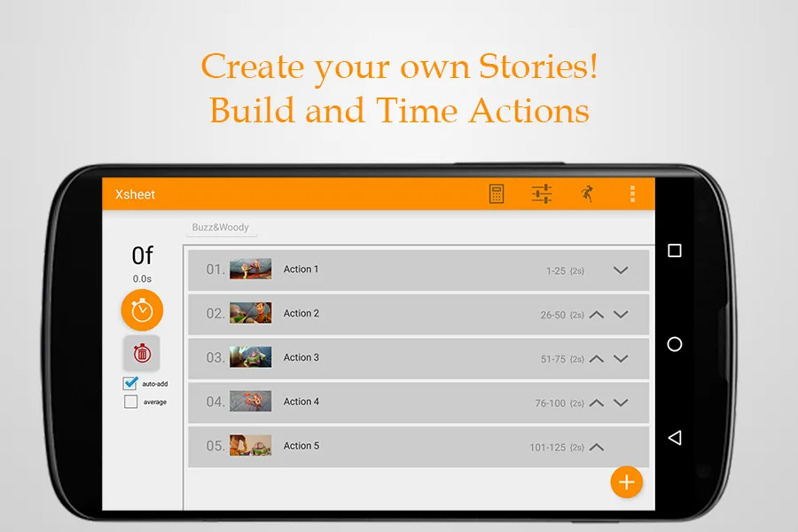Add a new action with plus button
The width and height of the screenshot is (798, 532).
tap(627, 482)
